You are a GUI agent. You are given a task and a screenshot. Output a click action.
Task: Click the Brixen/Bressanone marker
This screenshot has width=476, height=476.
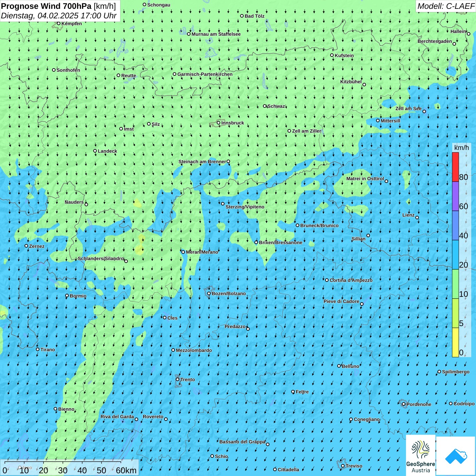click(256, 242)
